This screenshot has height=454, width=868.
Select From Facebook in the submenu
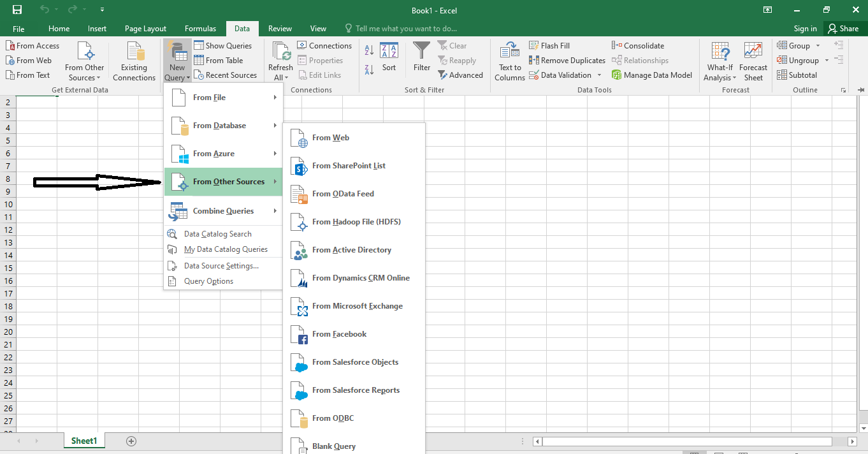pos(340,333)
